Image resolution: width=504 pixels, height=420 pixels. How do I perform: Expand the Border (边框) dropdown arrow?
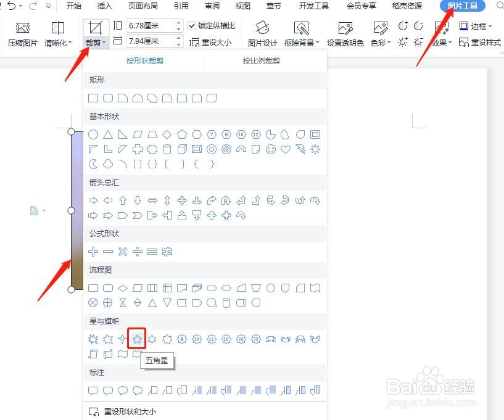(x=490, y=26)
